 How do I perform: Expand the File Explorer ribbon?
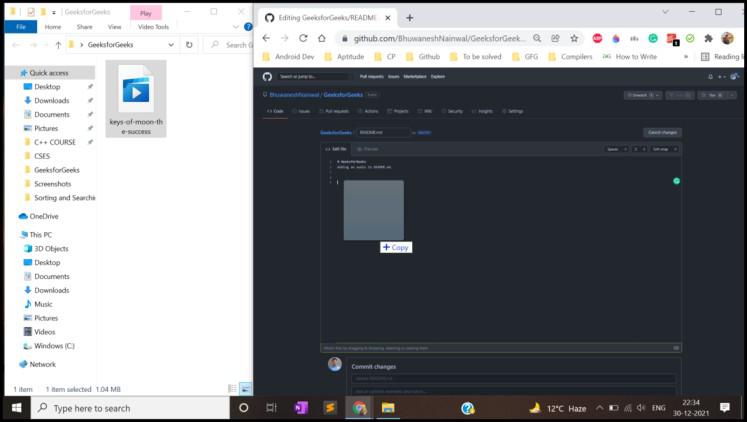pyautogui.click(x=236, y=27)
